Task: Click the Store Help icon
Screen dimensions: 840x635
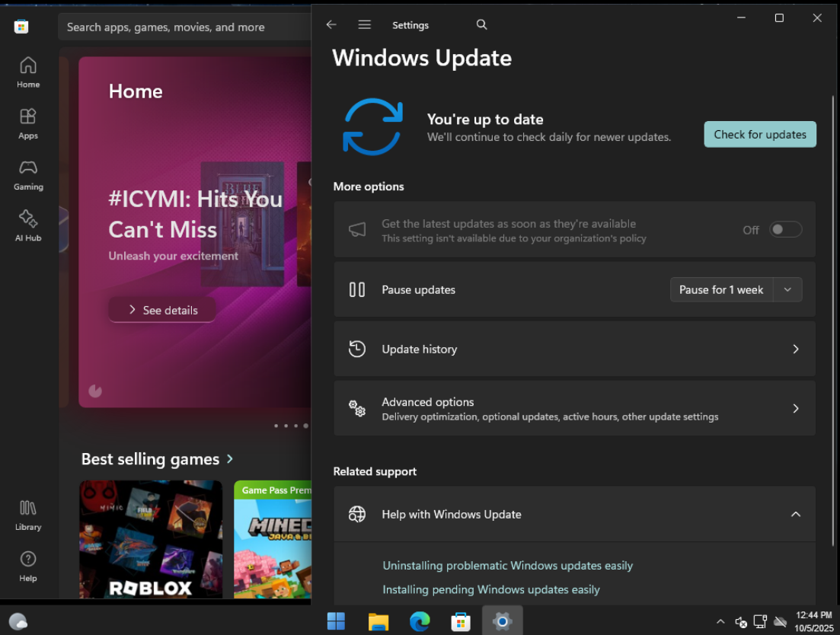Action: [28, 566]
